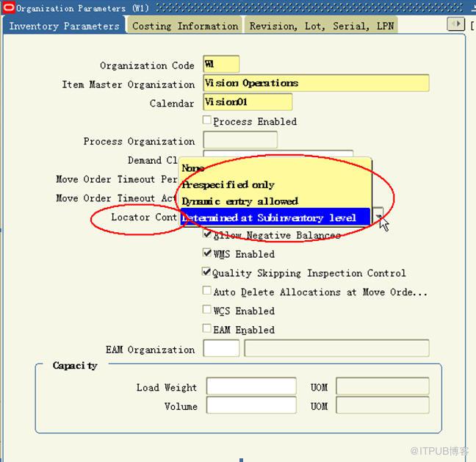Click the Volume UOM field
Image resolution: width=476 pixels, height=462 pixels.
(383, 405)
